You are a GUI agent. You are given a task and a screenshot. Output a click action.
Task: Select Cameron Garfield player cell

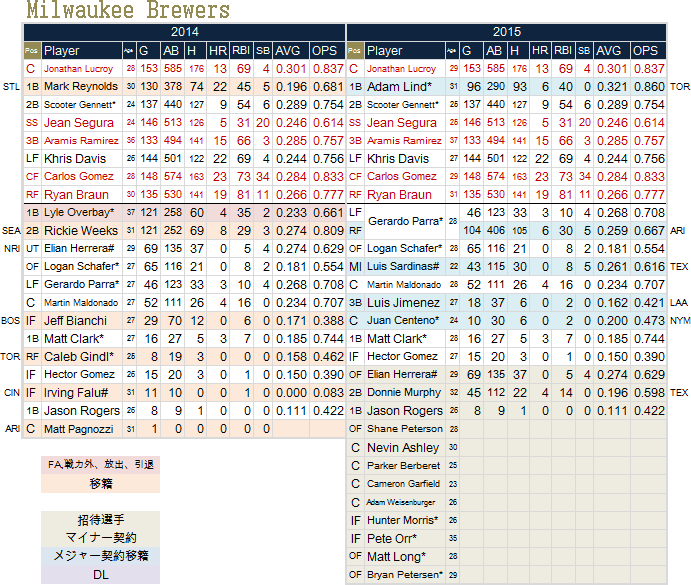click(403, 484)
